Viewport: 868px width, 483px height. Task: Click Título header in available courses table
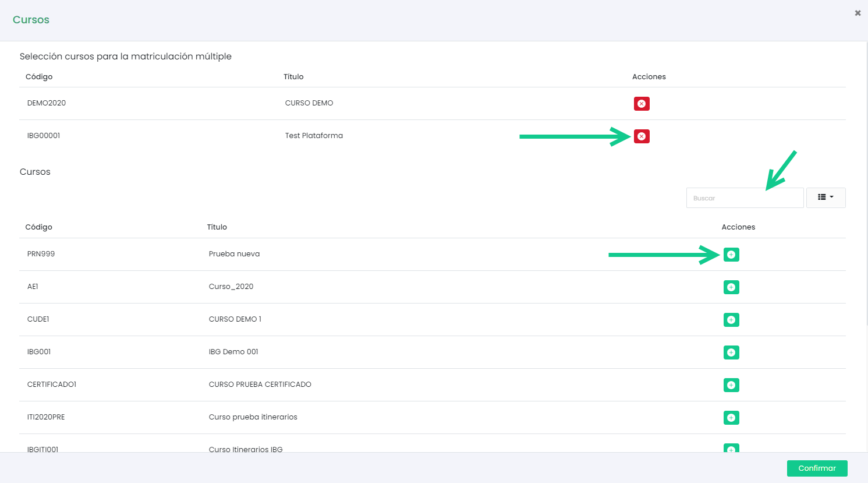click(217, 227)
